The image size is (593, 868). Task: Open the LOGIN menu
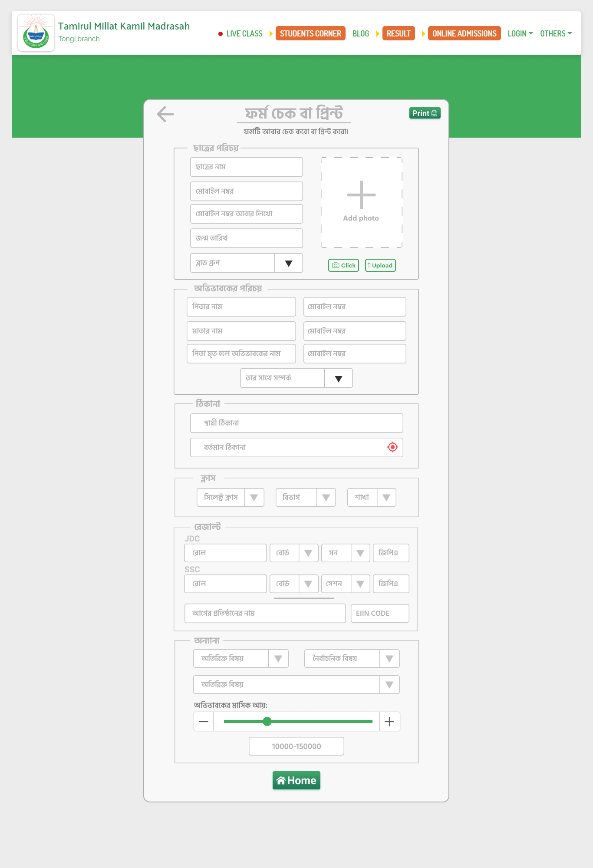click(520, 33)
